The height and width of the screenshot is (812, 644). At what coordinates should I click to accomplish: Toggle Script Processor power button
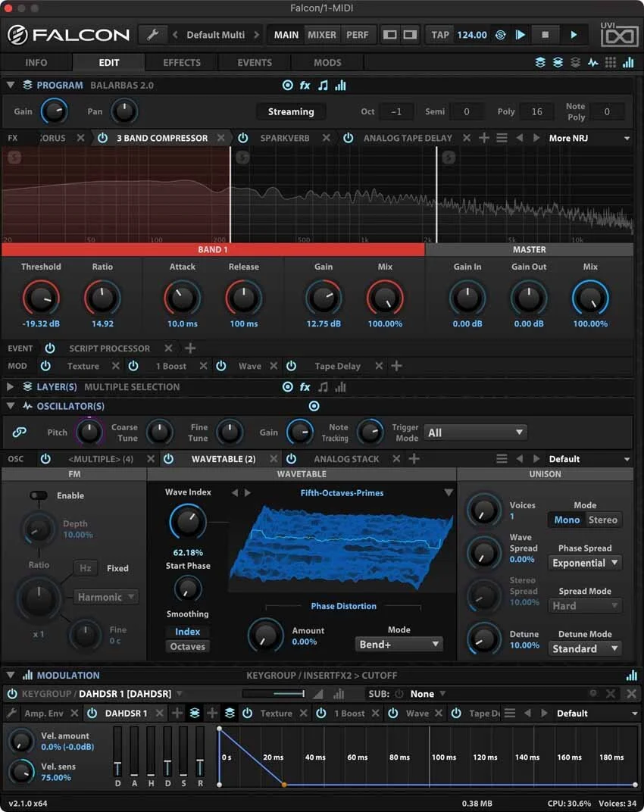(x=50, y=348)
